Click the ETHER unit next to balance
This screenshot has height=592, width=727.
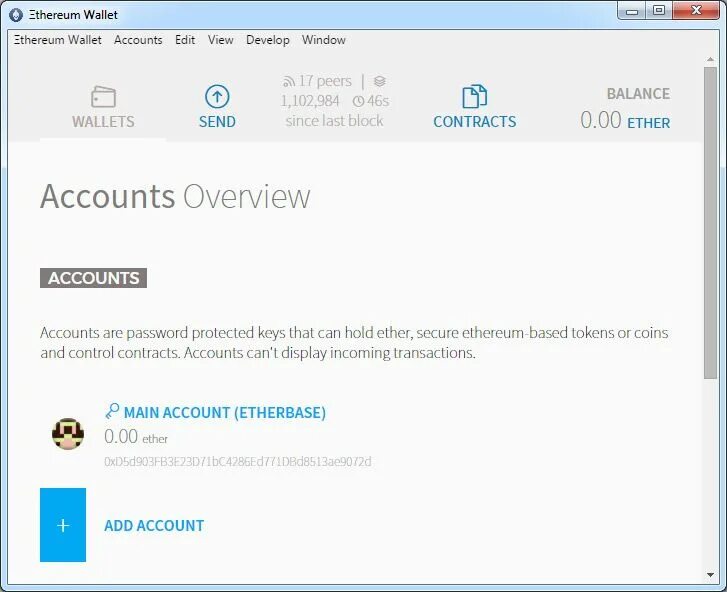click(x=648, y=123)
